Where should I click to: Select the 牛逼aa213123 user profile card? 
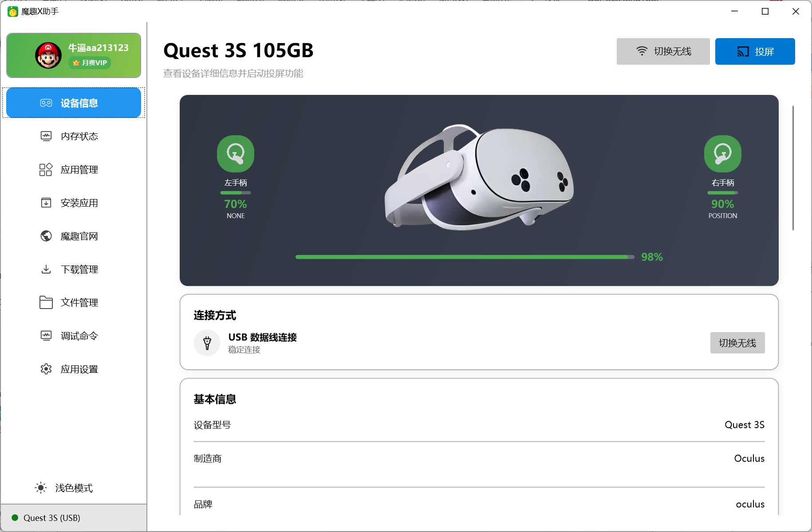click(x=73, y=55)
